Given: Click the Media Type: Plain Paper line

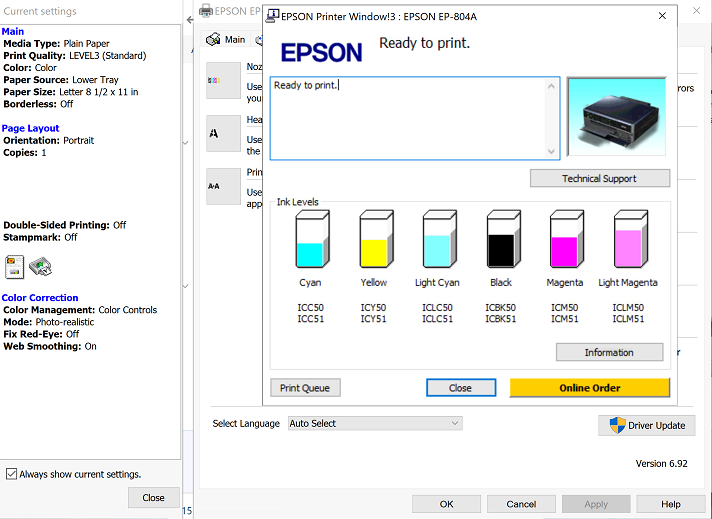Looking at the screenshot, I should click(x=56, y=44).
